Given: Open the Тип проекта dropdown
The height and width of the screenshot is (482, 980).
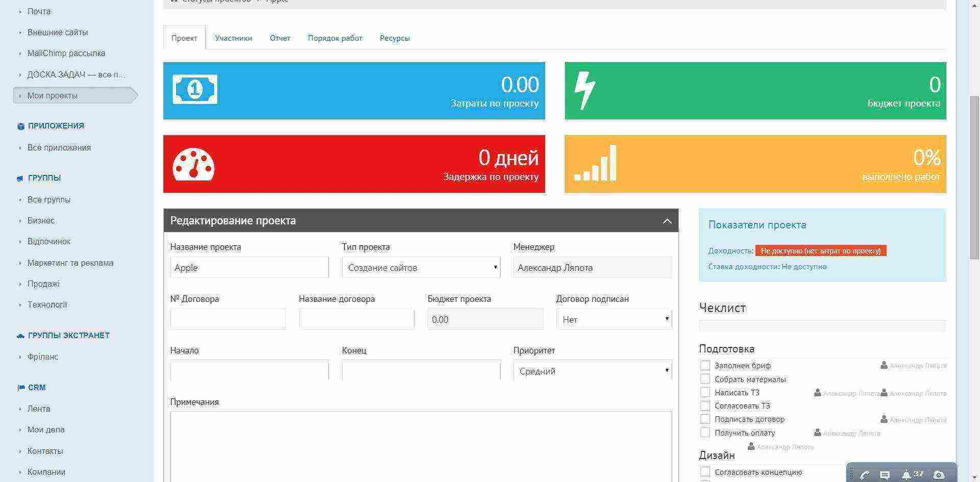Looking at the screenshot, I should pos(421,267).
